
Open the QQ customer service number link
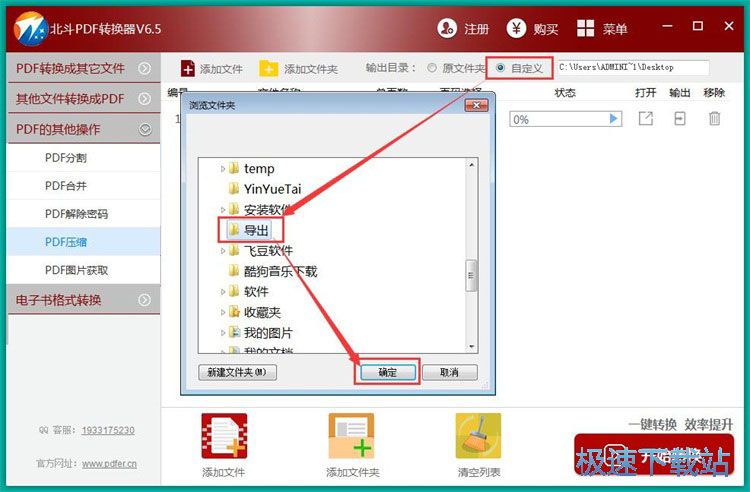click(108, 430)
